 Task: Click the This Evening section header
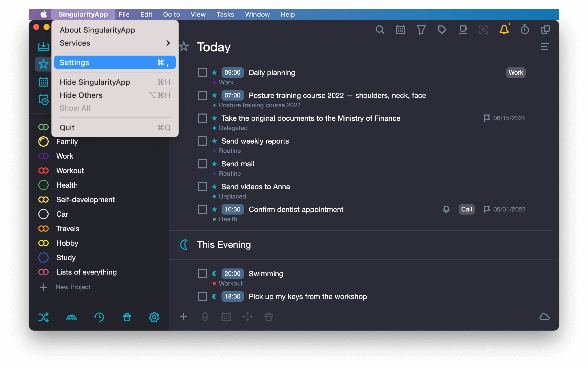(224, 245)
